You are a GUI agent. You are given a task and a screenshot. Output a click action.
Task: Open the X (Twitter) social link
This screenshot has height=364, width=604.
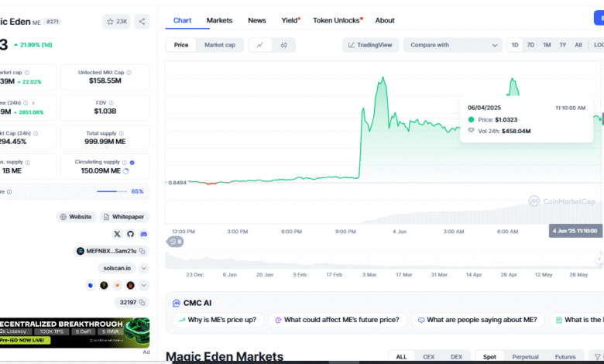(x=117, y=234)
